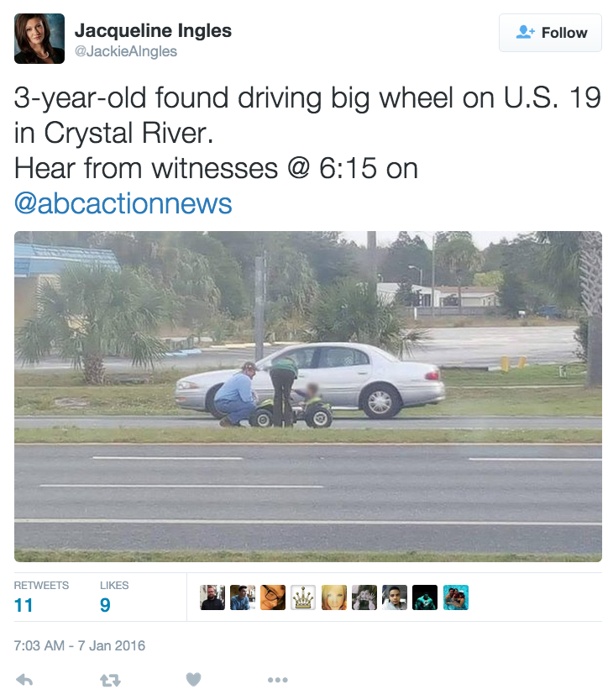This screenshot has width=613, height=700.
Task: Like the tweet with the heart icon
Action: 193,680
